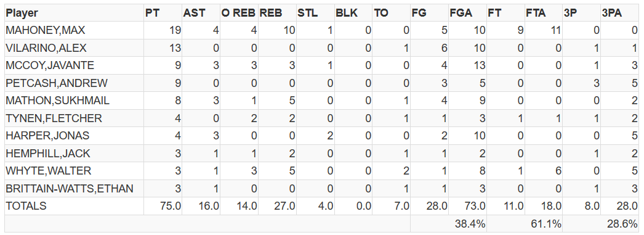The image size is (644, 235).
Task: Select the PT column header
Action: pyautogui.click(x=152, y=13)
